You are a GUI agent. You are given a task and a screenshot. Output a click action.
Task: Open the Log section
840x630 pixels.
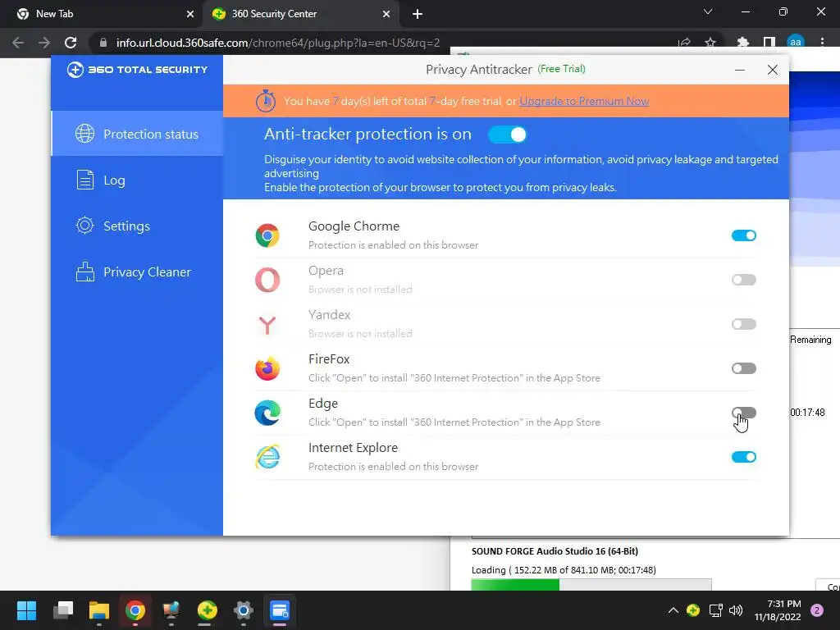[x=137, y=180]
